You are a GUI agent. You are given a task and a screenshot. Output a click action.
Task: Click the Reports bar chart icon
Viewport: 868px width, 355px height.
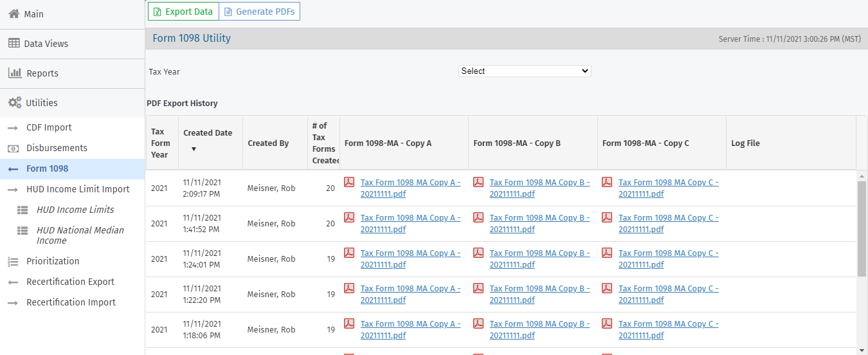point(14,73)
